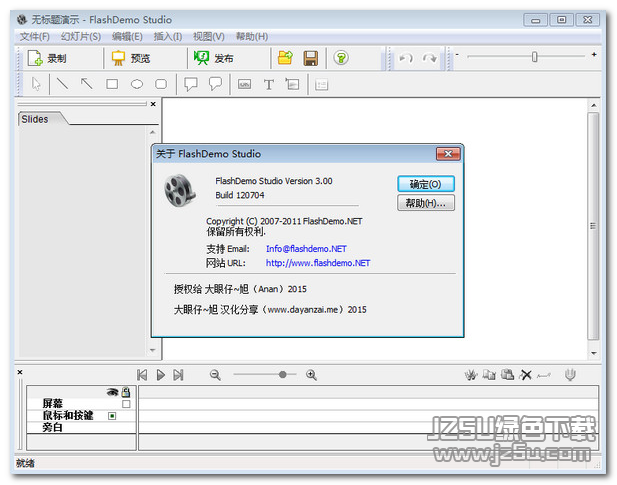The image size is (617, 485).
Task: Open the 插入(I) menu
Action: pyautogui.click(x=168, y=37)
